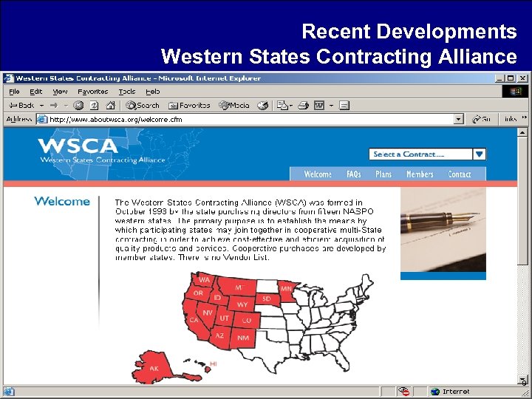The width and height of the screenshot is (532, 399).
Task: Expand the address bar dropdown arrow
Action: [x=458, y=120]
